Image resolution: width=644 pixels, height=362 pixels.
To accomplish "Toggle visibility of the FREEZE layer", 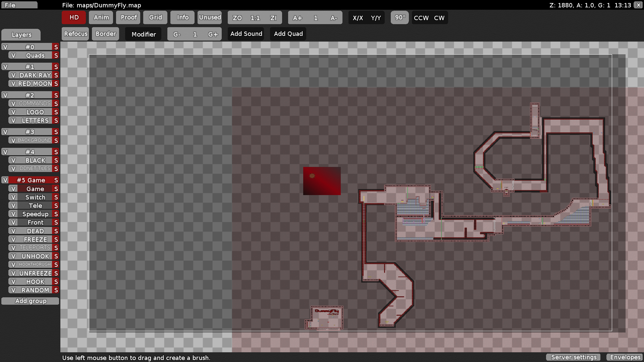I will [x=13, y=239].
